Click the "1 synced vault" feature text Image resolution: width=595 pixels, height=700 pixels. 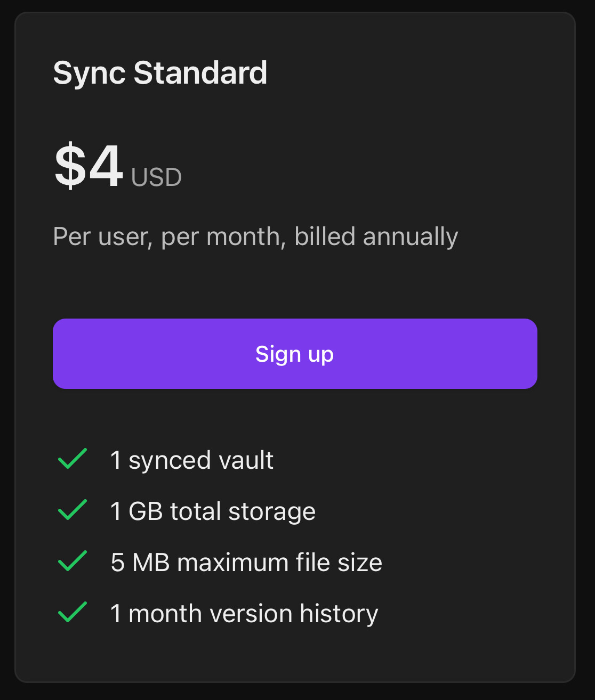192,460
